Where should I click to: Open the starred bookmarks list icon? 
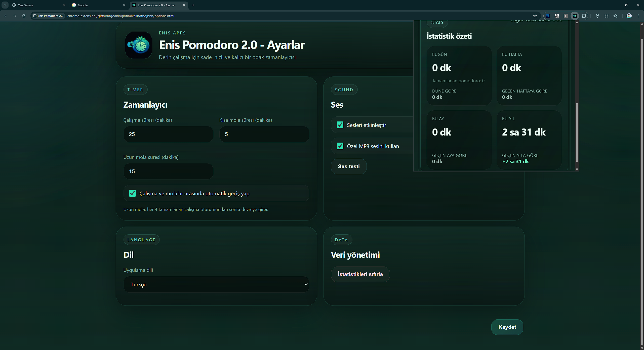click(x=616, y=16)
